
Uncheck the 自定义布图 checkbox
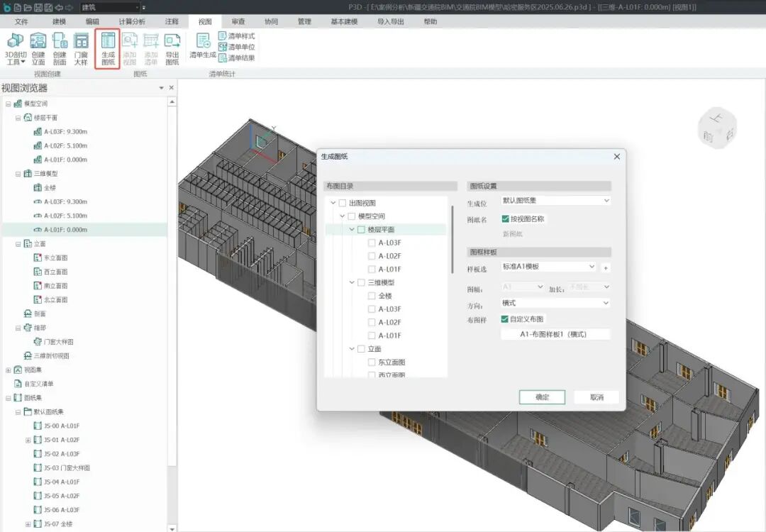(x=505, y=318)
